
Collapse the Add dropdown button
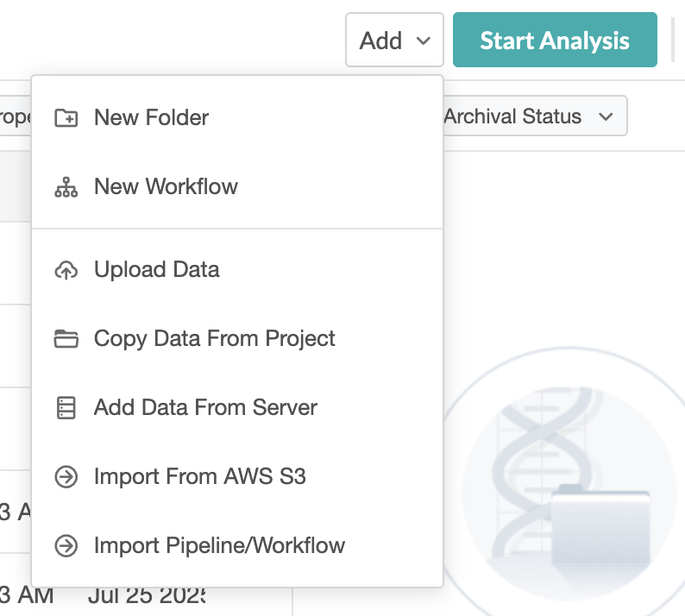click(394, 41)
